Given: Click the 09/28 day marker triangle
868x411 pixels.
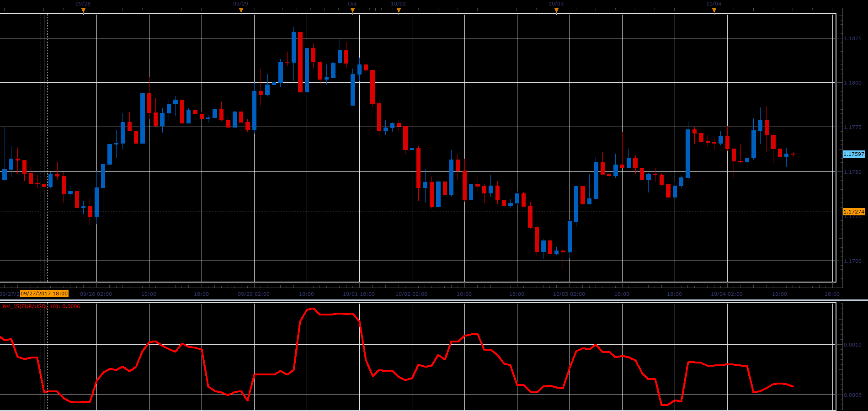Looking at the screenshot, I should 83,11.
